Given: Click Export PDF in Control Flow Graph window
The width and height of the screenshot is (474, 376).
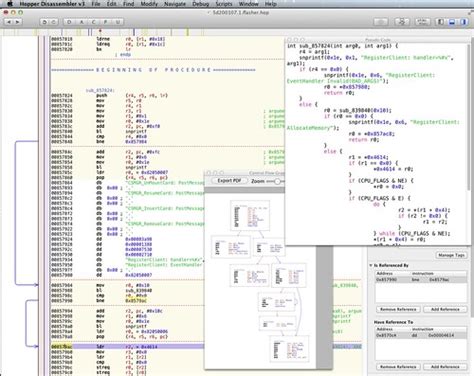Looking at the screenshot, I should 229,181.
